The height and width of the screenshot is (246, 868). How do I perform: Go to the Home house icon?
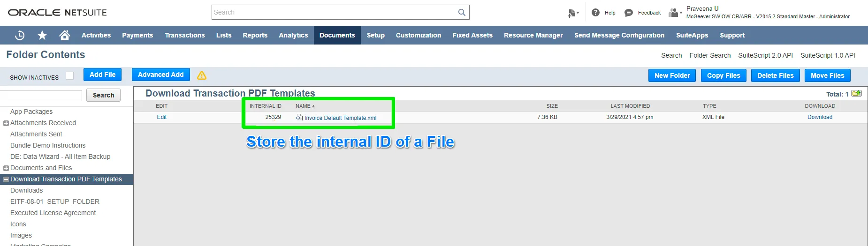click(65, 35)
